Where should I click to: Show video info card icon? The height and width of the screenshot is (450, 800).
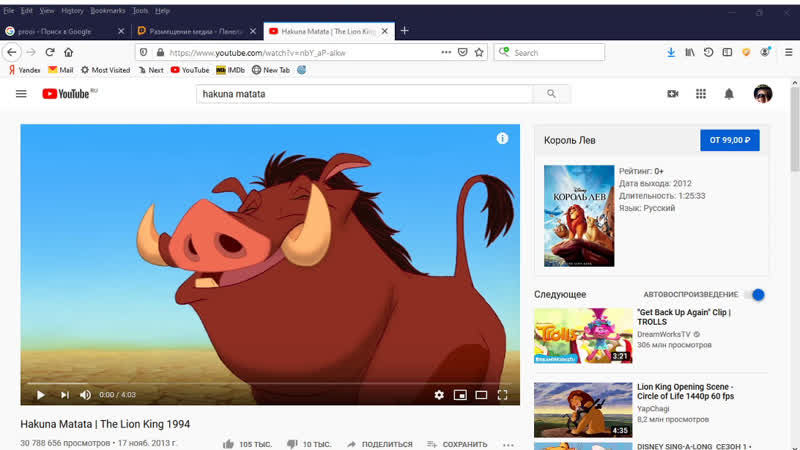coord(503,138)
